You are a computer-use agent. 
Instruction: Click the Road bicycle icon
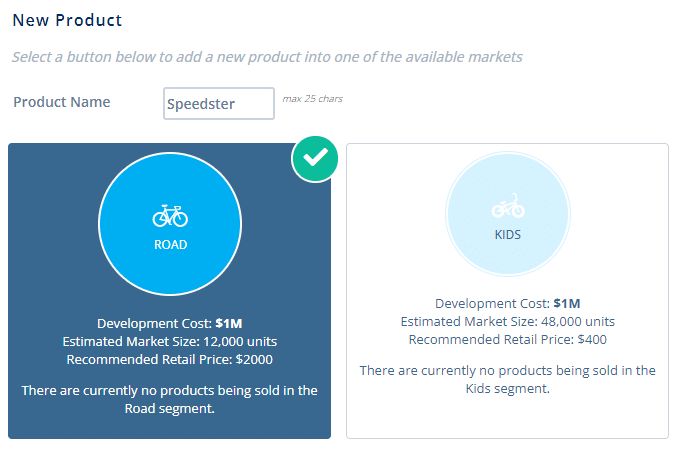click(170, 215)
